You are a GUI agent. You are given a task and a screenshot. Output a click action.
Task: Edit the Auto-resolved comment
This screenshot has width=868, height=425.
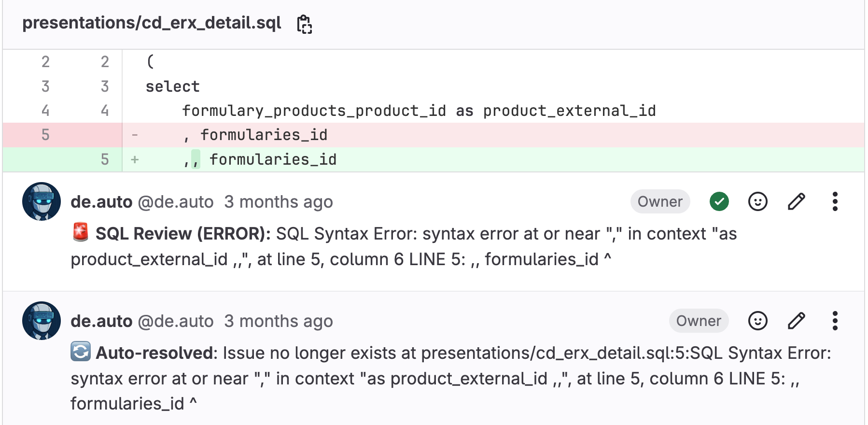[x=796, y=321]
